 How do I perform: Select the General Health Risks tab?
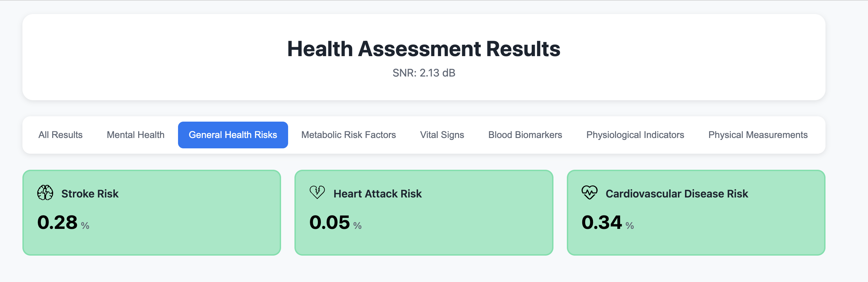[x=233, y=135]
